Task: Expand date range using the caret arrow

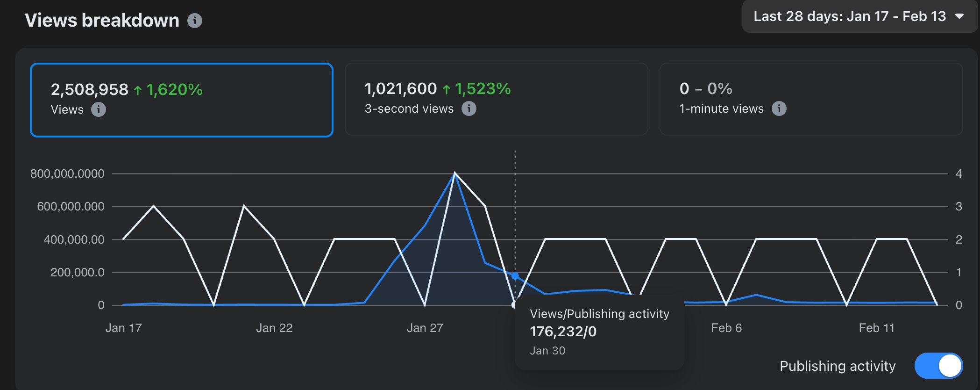Action: (959, 16)
